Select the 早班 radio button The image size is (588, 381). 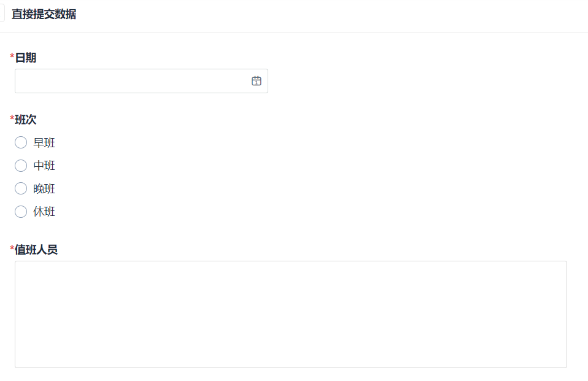21,143
